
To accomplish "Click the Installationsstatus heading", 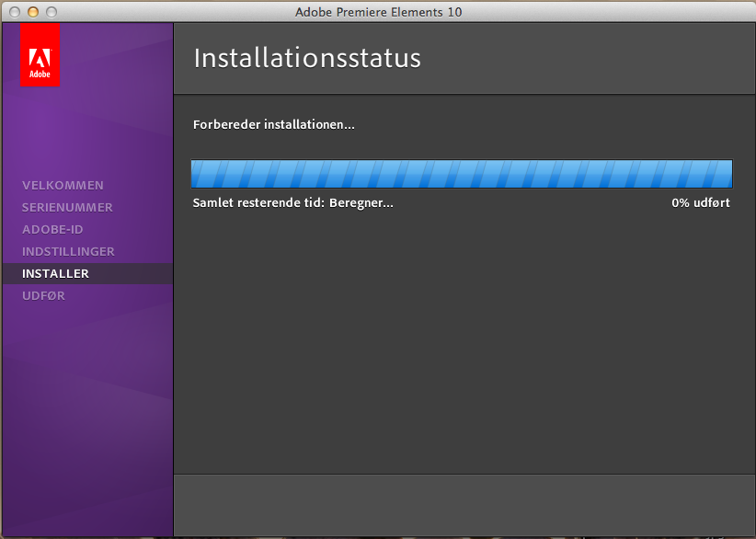I will (x=307, y=58).
